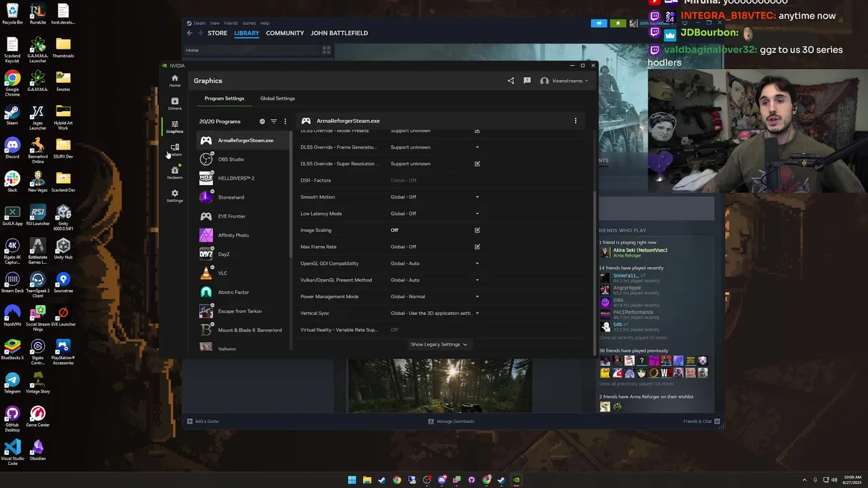
Task: Click the Arma Reforger forest screenshot thumbnail
Action: point(439,385)
